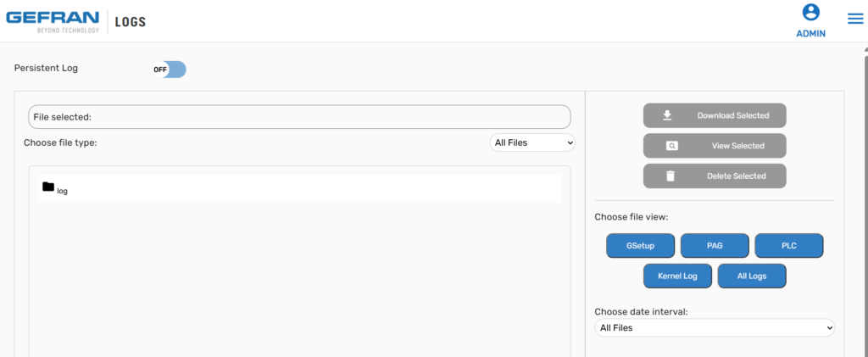Click the magnifier View Selected icon

tap(671, 146)
